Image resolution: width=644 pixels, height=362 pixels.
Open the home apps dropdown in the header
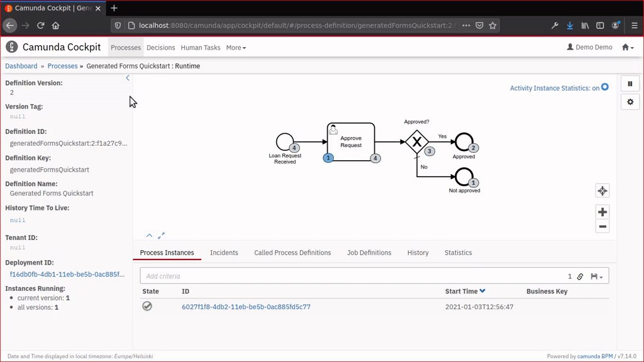coord(628,47)
